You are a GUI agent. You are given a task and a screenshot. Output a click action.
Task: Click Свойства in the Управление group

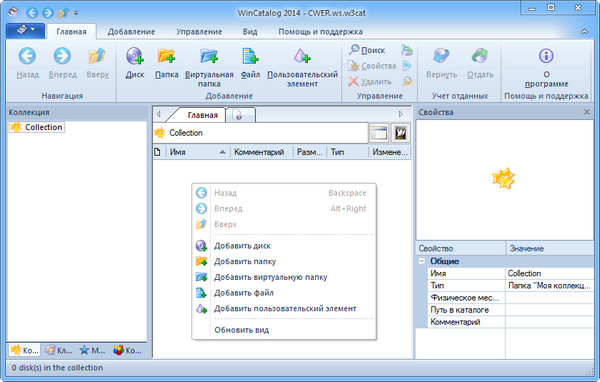pyautogui.click(x=372, y=66)
